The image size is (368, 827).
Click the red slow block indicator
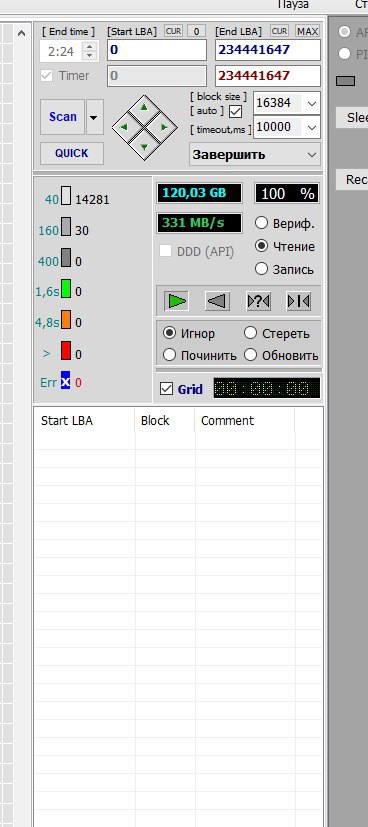coord(66,350)
